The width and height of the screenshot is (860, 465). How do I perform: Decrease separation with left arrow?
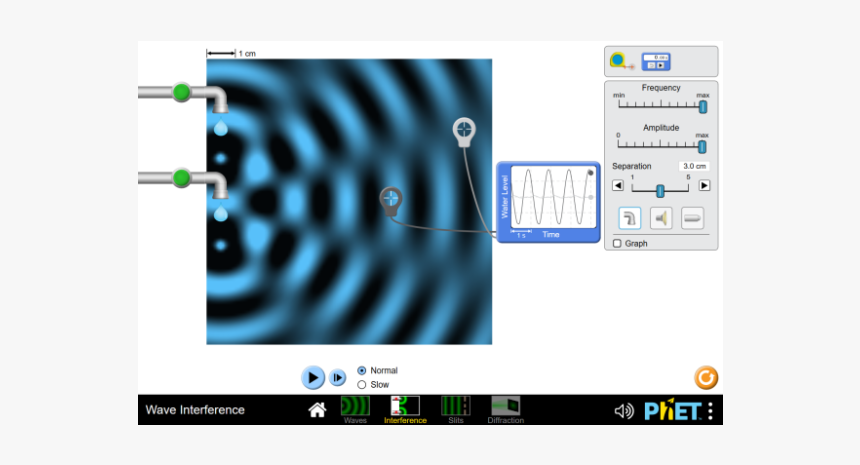pyautogui.click(x=618, y=185)
